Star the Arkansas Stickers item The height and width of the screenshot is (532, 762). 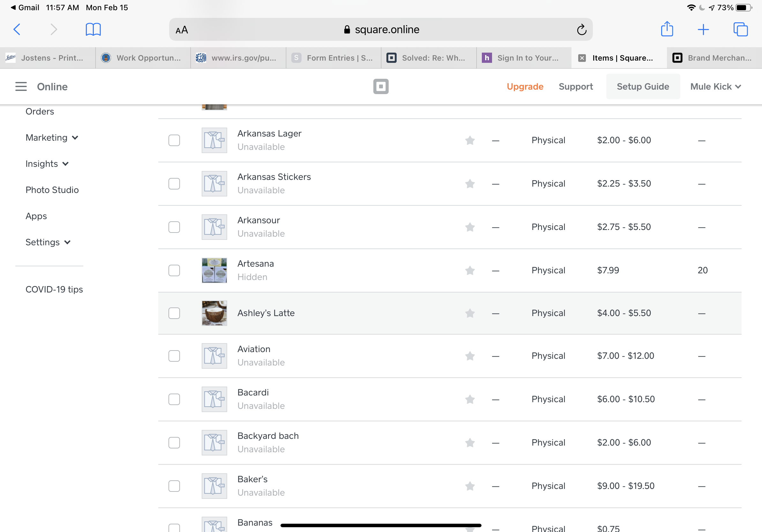[x=470, y=184]
